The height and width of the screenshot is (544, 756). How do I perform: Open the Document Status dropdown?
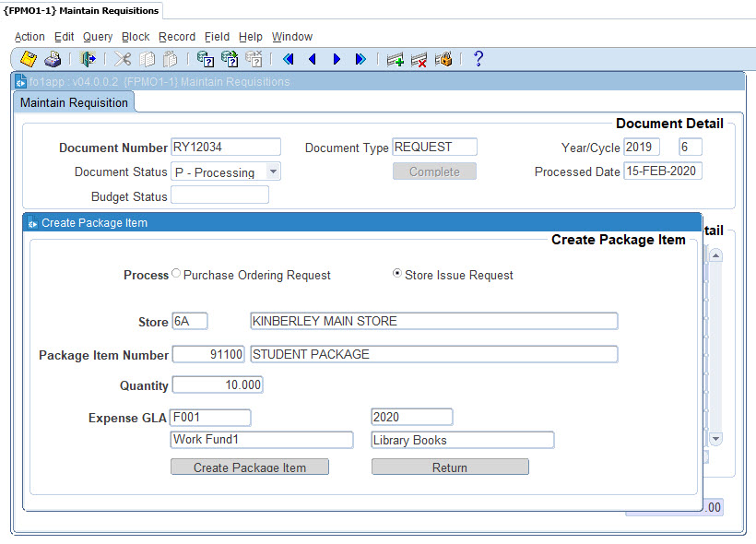[x=272, y=171]
